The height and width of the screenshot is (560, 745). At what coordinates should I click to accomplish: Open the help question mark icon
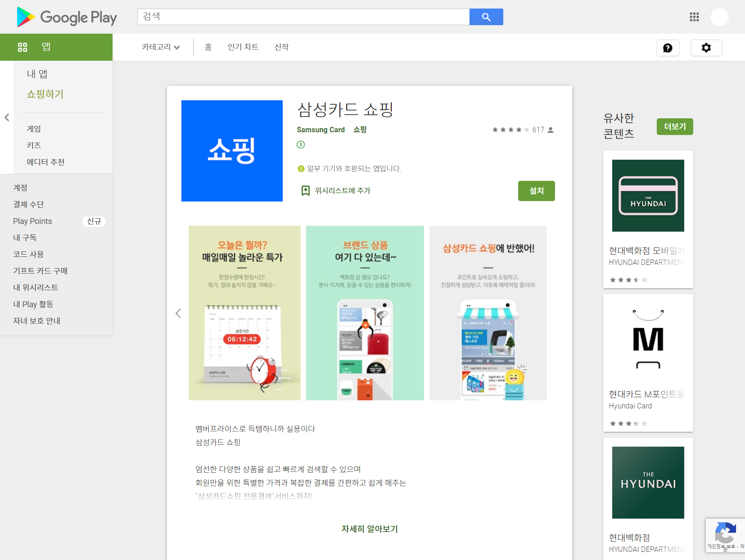(x=668, y=48)
